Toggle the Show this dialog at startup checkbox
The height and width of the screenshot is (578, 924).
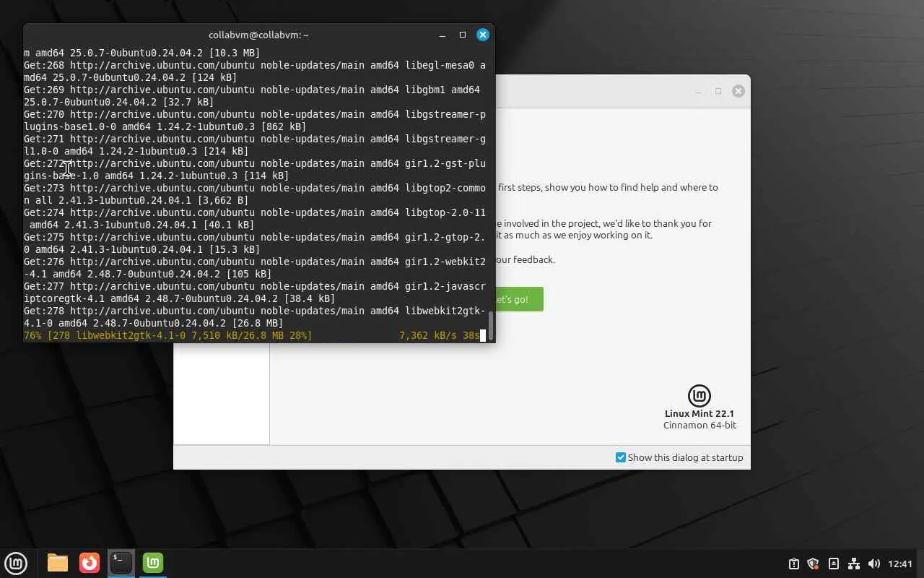click(x=621, y=457)
